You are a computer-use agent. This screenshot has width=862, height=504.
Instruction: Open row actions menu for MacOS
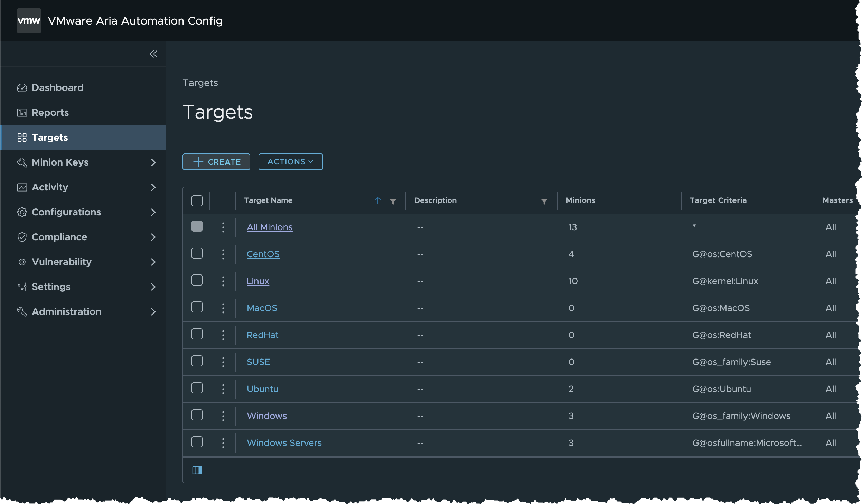223,308
